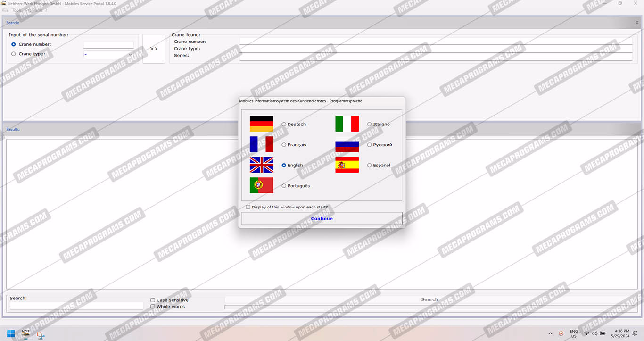Show hidden icons in the system tray
This screenshot has width=644, height=341.
click(550, 333)
